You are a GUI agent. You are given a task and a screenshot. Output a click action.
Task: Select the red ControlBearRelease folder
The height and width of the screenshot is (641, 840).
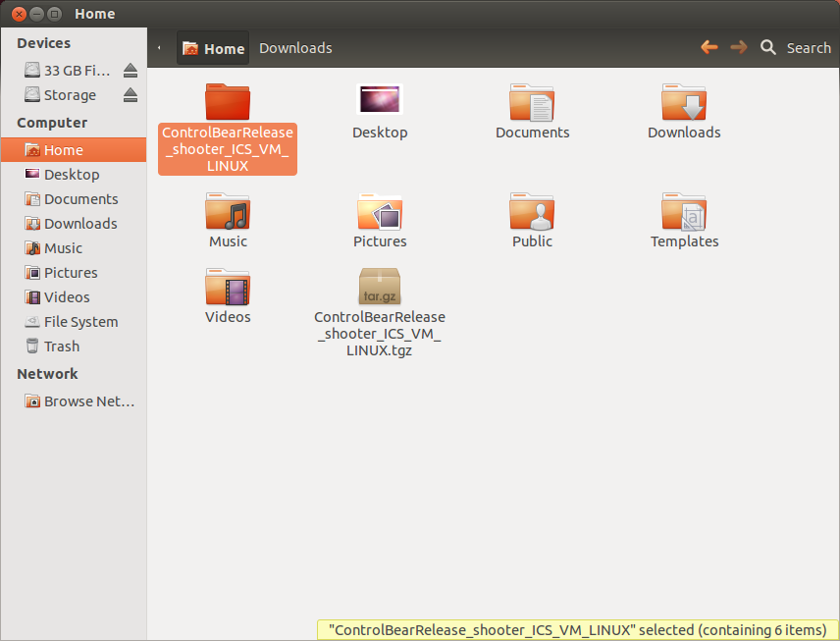(228, 103)
